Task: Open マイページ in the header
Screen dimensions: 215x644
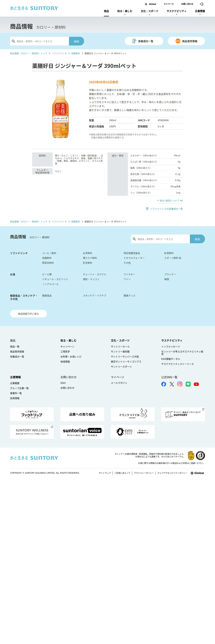Action: 169,4
